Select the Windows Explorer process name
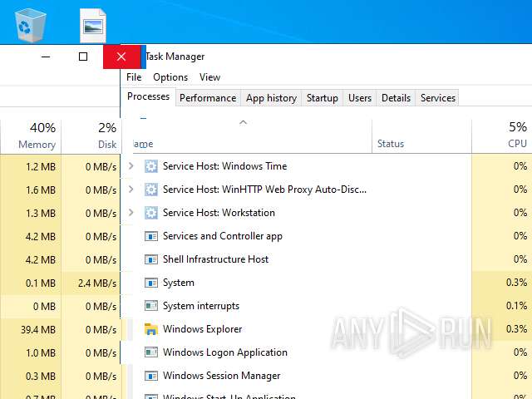 click(202, 329)
